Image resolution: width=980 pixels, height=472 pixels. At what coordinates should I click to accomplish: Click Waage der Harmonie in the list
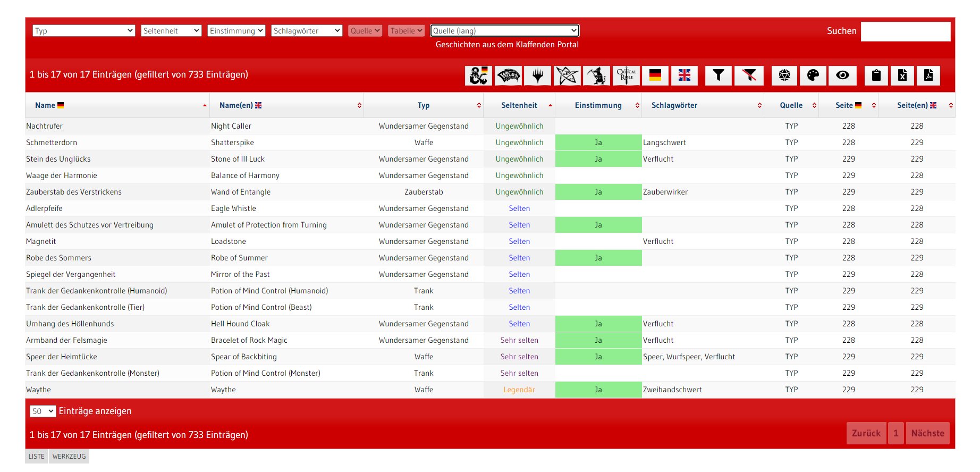(x=62, y=175)
